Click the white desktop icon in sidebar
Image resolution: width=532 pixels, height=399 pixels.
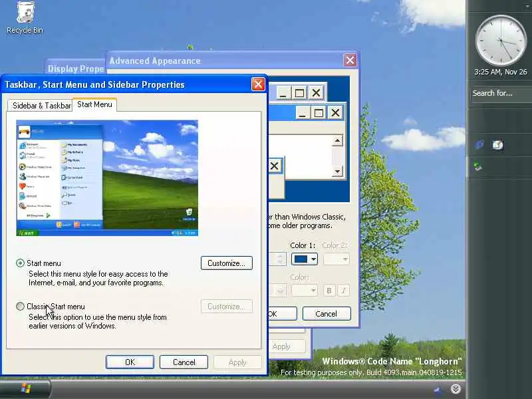(497, 145)
